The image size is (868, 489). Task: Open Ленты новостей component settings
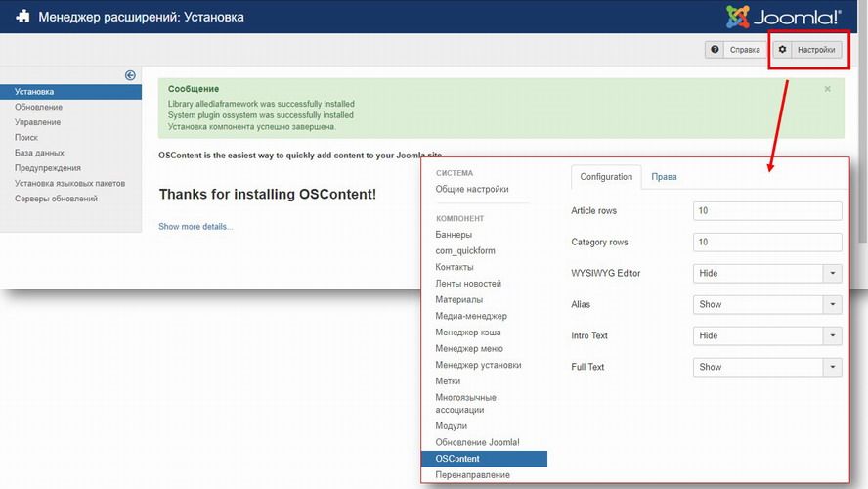point(468,283)
